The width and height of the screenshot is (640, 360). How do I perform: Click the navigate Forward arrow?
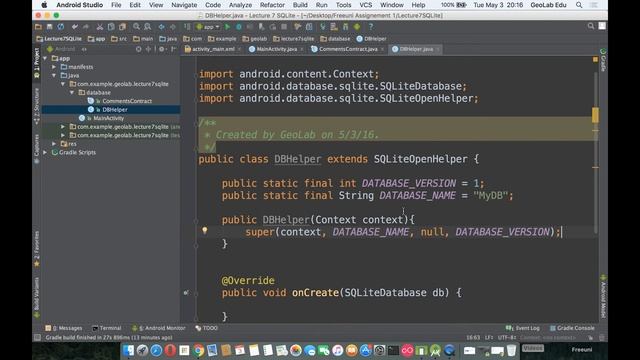pos(173,27)
